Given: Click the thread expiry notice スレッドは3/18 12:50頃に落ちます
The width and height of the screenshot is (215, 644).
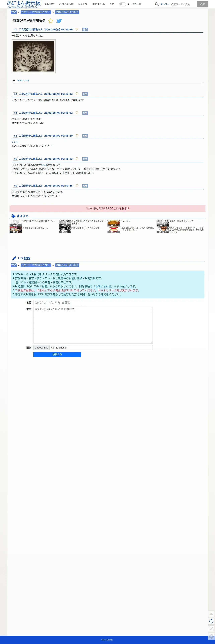Looking at the screenshot, I should click(107, 208).
